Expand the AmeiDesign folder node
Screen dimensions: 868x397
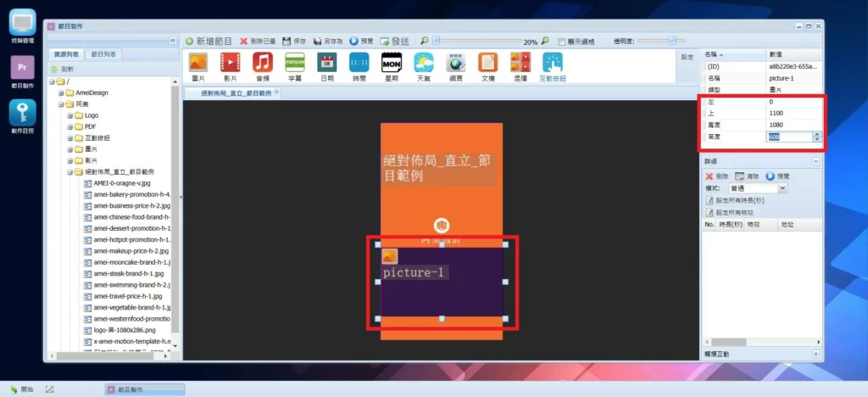point(61,92)
